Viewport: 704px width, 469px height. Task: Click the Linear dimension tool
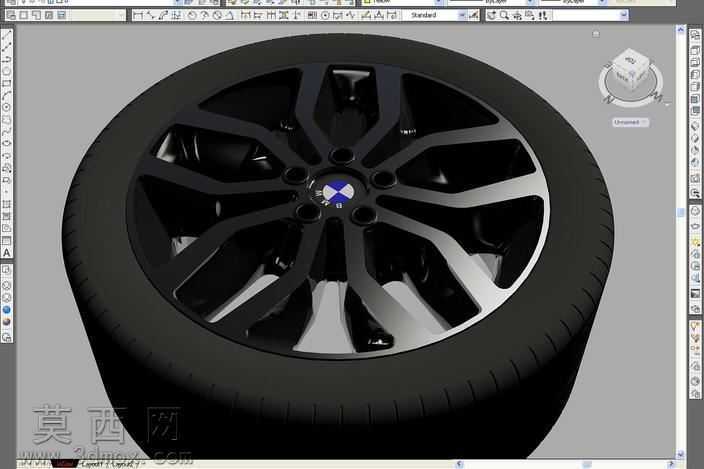[x=138, y=15]
